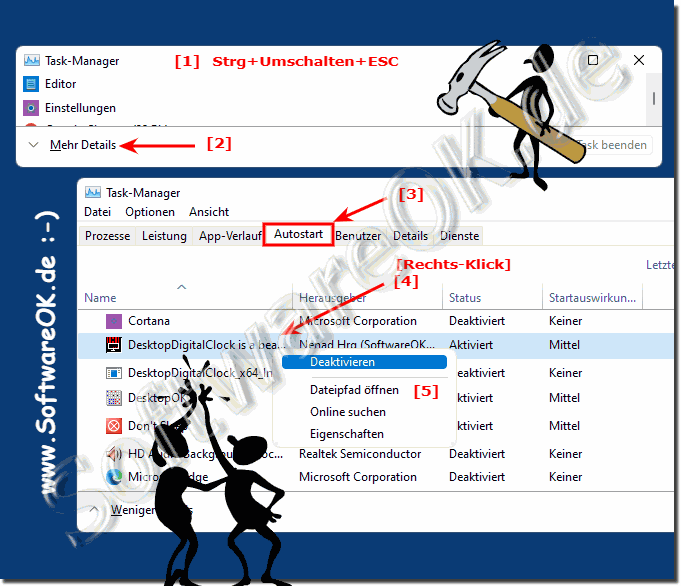Choose Online suchen in the context menu
Viewport: 681px width, 586px height.
pos(348,412)
